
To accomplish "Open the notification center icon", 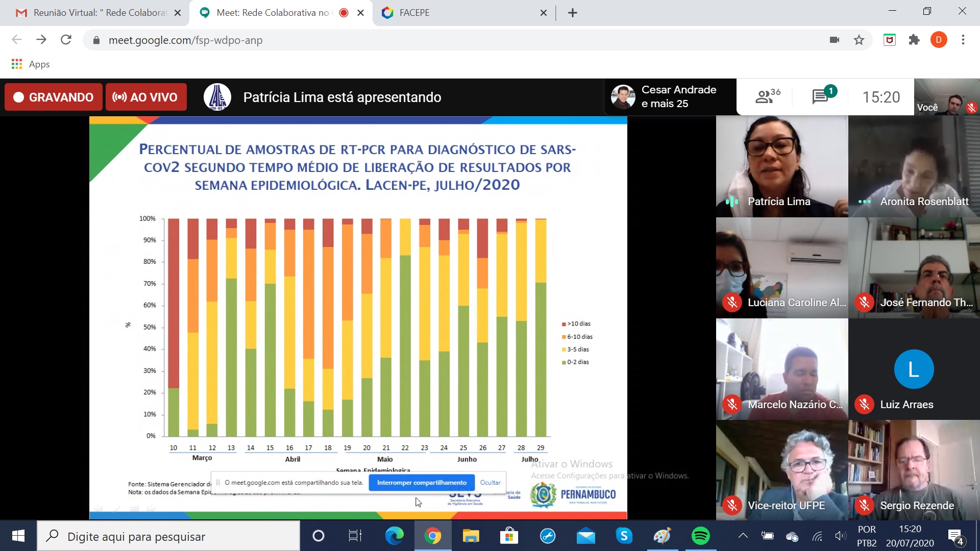I will click(955, 536).
